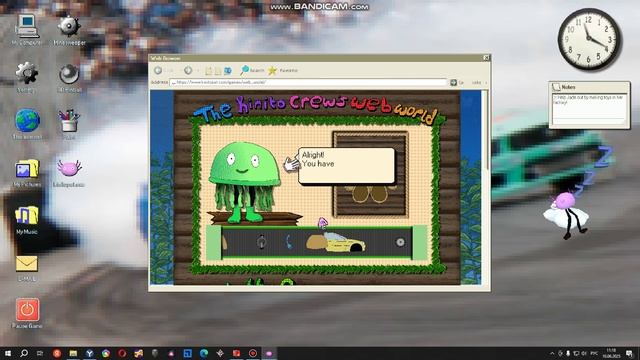Click the browser Forward arrow button

(x=188, y=71)
